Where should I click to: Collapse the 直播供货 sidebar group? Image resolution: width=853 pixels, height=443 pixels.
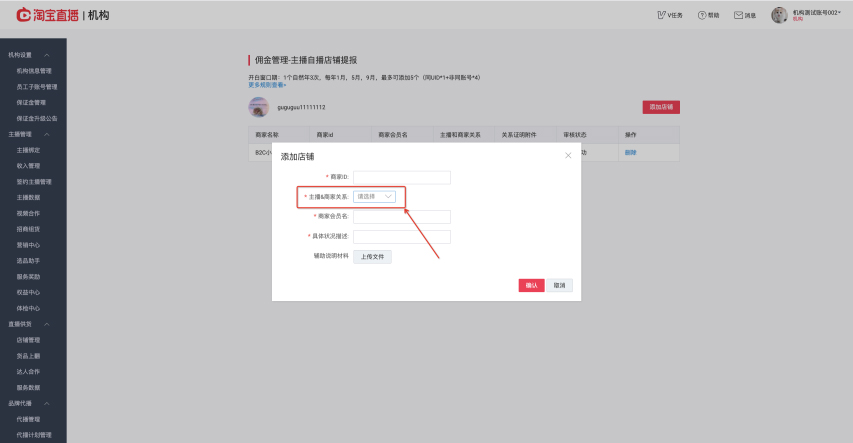point(47,324)
